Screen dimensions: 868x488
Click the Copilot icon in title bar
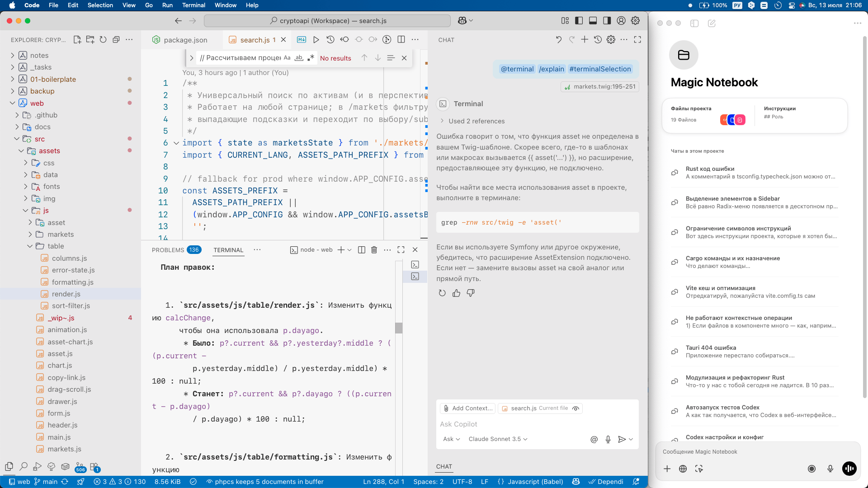click(462, 20)
